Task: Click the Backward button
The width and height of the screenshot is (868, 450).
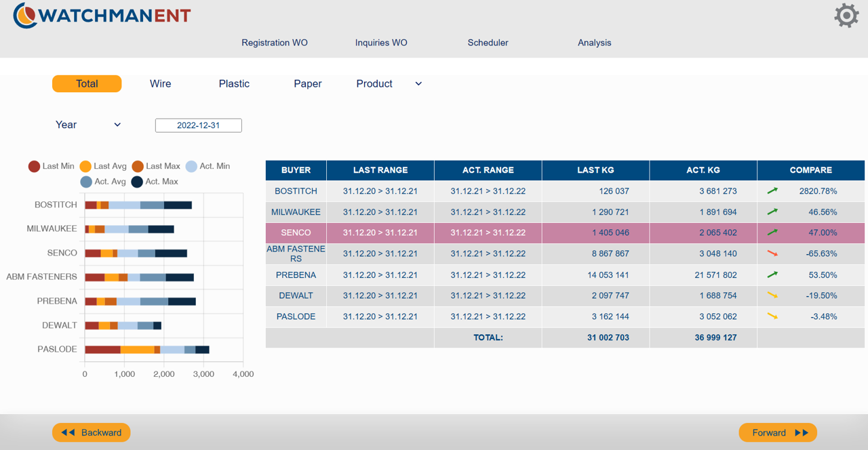Action: (x=92, y=432)
